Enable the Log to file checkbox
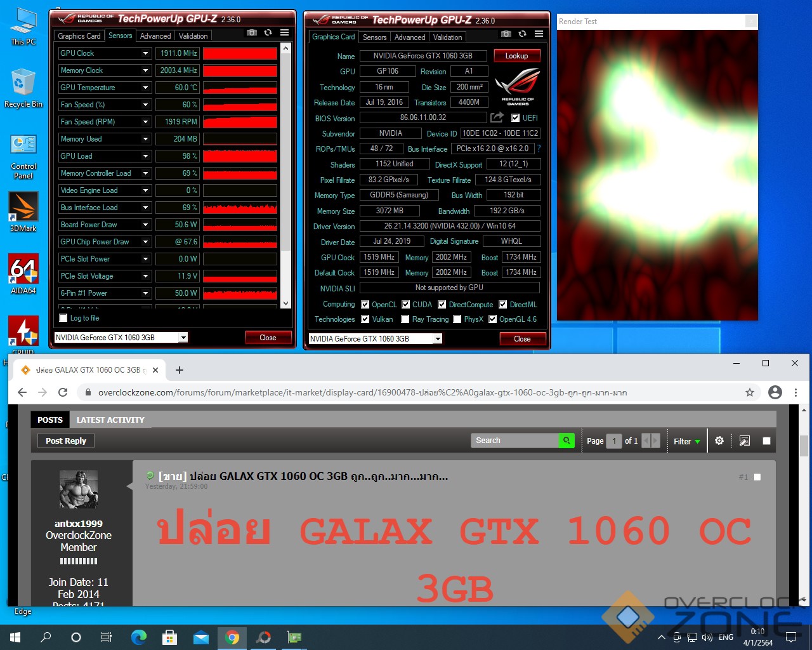 pyautogui.click(x=63, y=318)
